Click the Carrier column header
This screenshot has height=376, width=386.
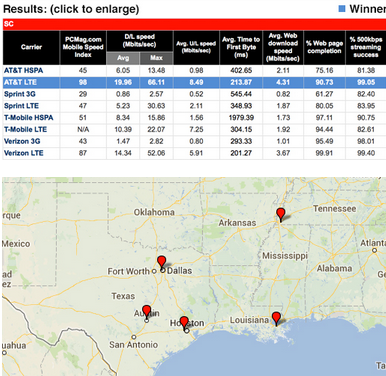(x=31, y=47)
